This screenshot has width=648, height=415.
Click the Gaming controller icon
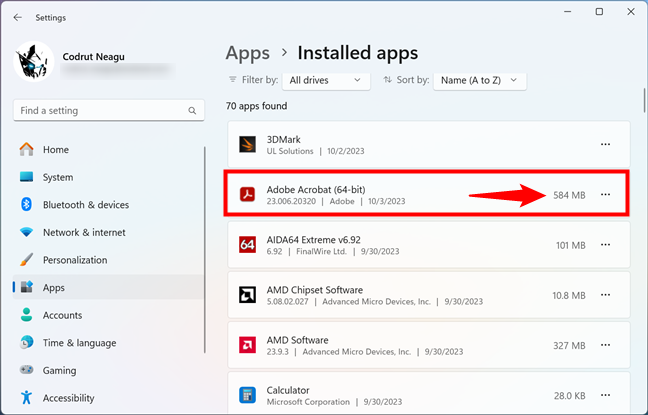pos(26,370)
